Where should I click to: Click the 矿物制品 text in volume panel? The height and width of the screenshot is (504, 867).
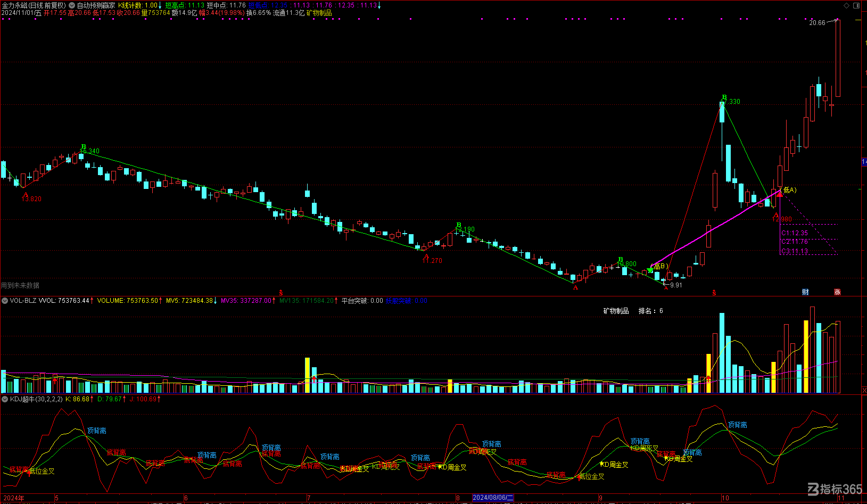(x=616, y=311)
